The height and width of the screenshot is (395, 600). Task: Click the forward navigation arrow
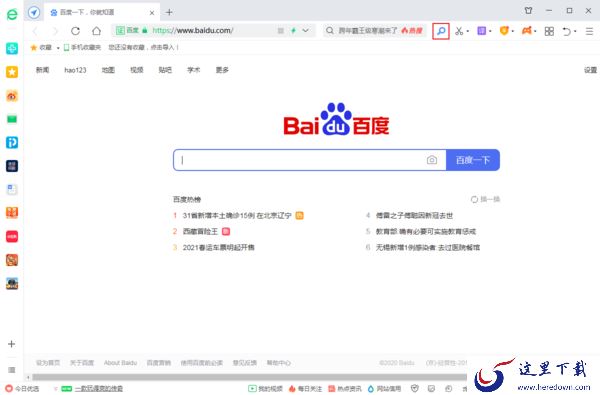click(55, 31)
